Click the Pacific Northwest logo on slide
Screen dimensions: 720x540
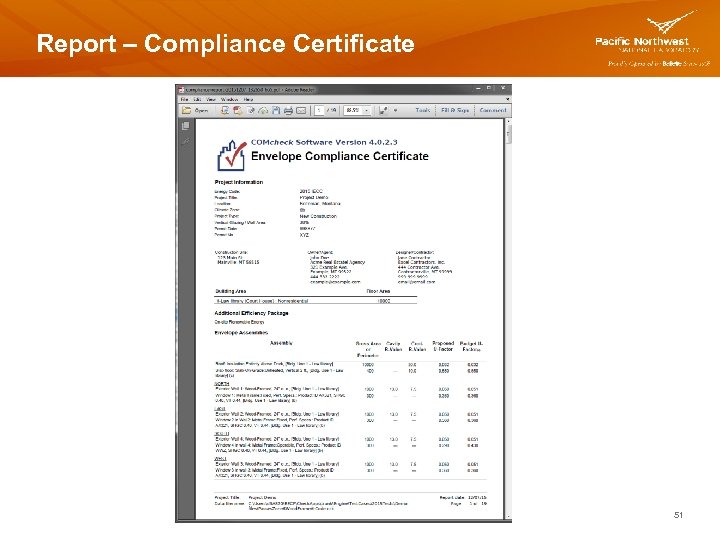click(x=652, y=39)
